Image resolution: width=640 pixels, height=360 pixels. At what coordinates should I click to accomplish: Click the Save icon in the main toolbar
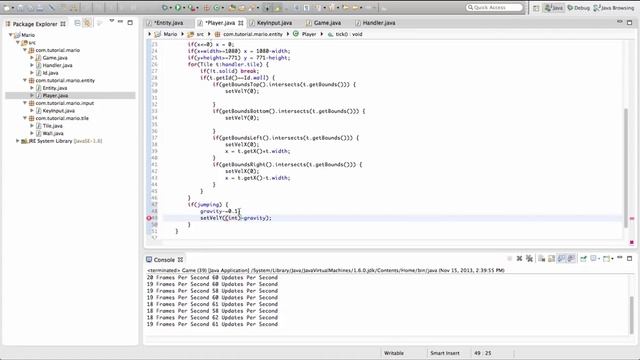click(20, 8)
